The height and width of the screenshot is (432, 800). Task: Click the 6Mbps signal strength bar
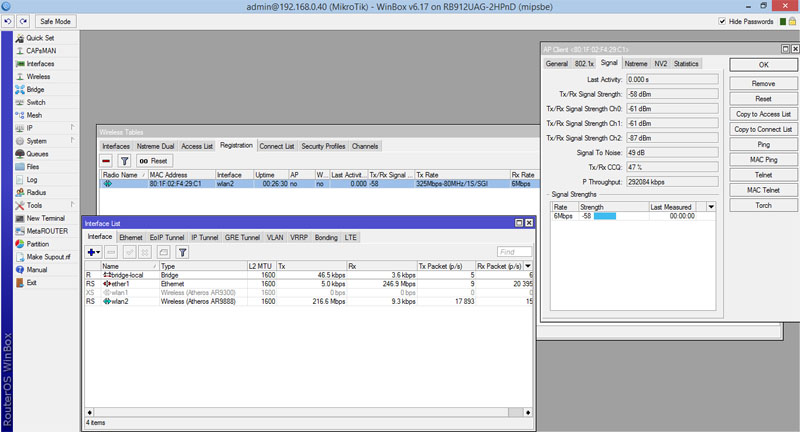coord(605,216)
